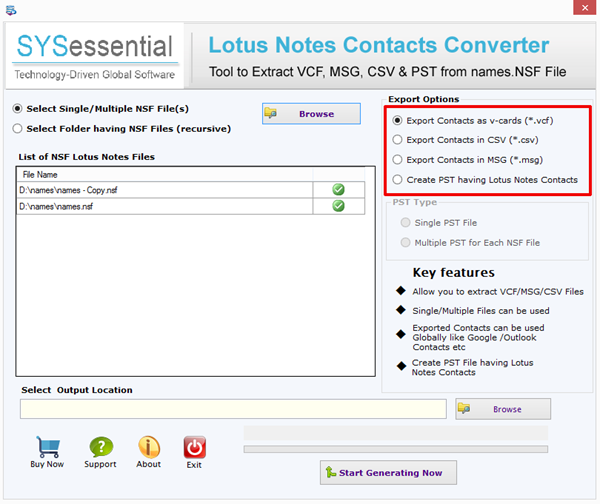This screenshot has width=600, height=504.
Task: Click the progress bar above Start Generating
Action: tap(396, 449)
